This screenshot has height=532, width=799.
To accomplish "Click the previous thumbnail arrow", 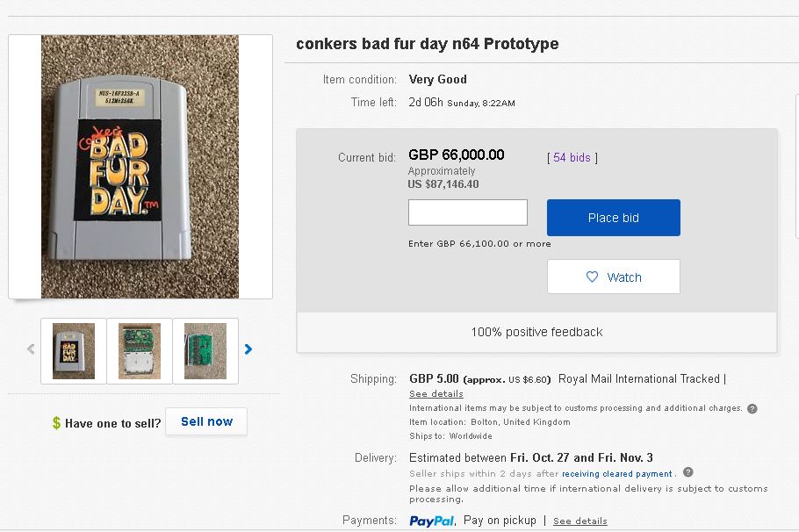I will click(31, 349).
